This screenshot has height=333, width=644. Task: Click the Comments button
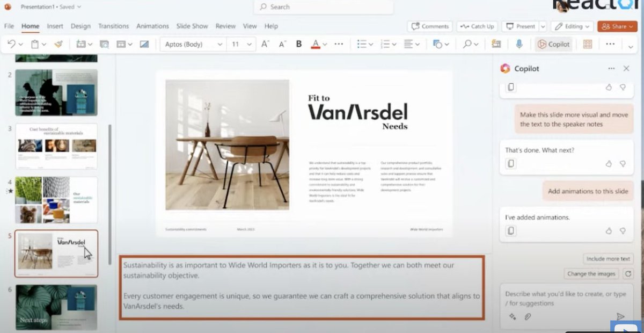[429, 26]
